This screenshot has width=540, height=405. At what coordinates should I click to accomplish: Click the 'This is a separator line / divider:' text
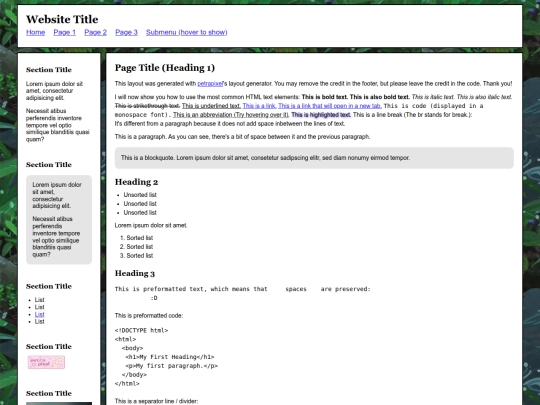click(156, 401)
